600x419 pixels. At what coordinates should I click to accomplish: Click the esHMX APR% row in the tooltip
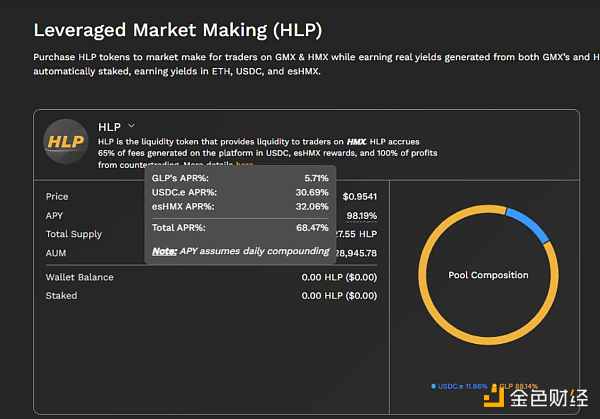point(240,207)
